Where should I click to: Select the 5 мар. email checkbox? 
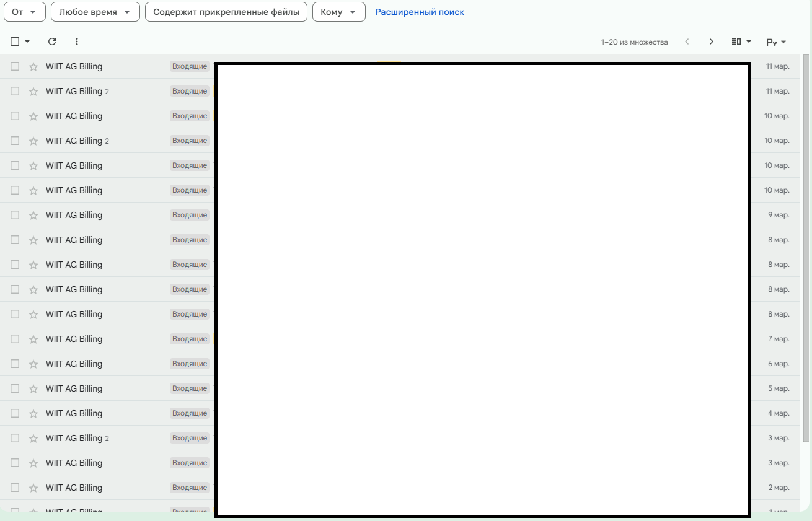pyautogui.click(x=15, y=388)
